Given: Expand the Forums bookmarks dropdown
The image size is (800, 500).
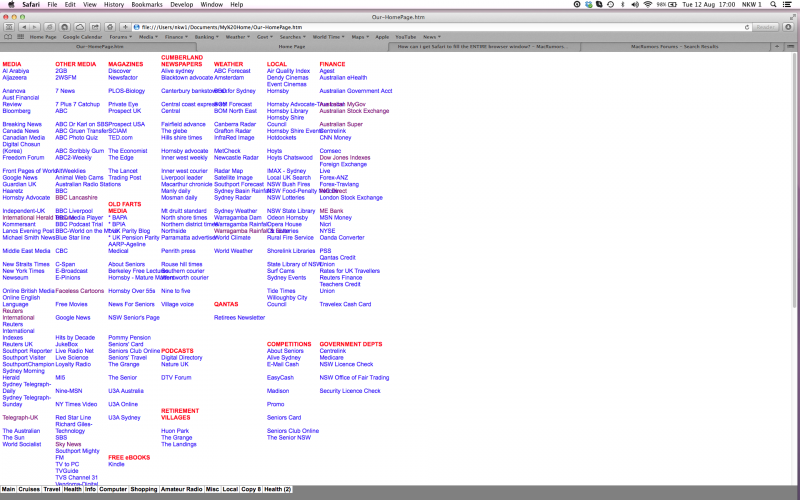Looking at the screenshot, I should (120, 37).
